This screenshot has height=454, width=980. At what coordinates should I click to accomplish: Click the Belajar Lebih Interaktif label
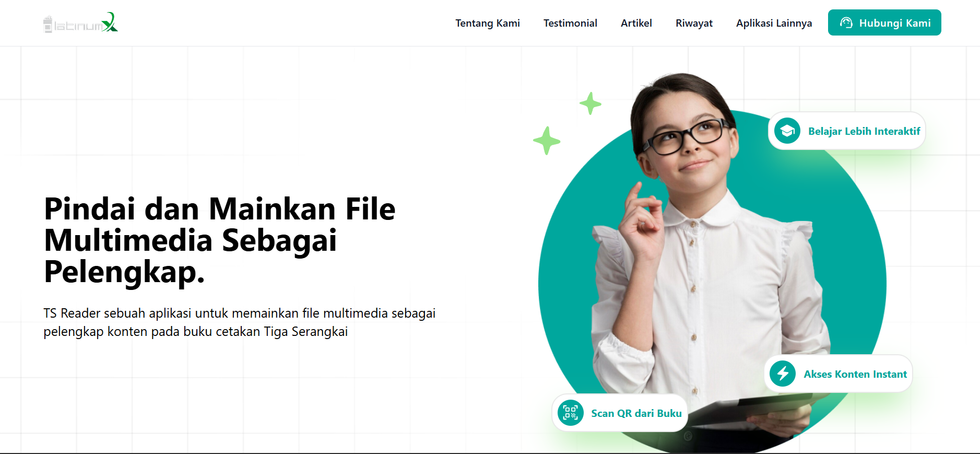tap(864, 131)
